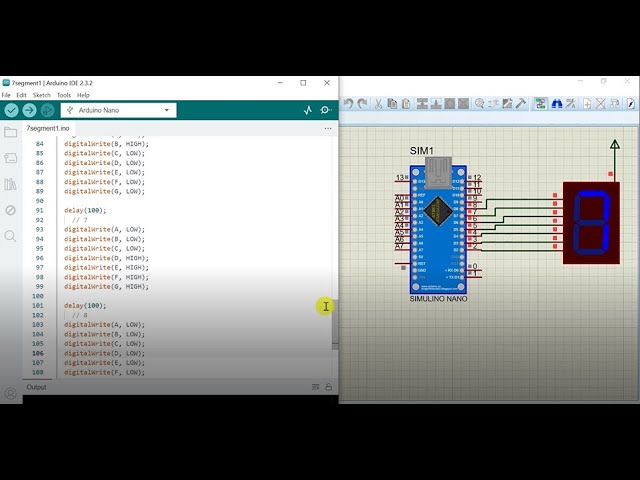Click the SIM1 component label
The image size is (640, 480).
(422, 151)
